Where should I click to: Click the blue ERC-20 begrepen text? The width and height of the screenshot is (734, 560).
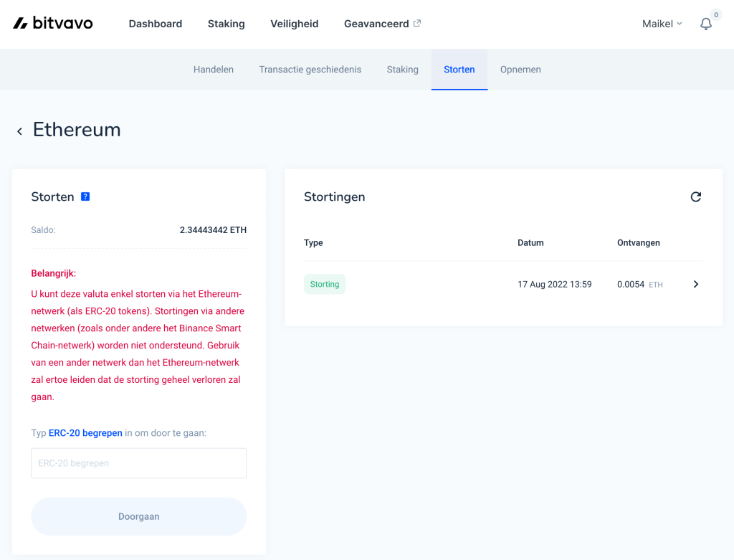(x=85, y=432)
